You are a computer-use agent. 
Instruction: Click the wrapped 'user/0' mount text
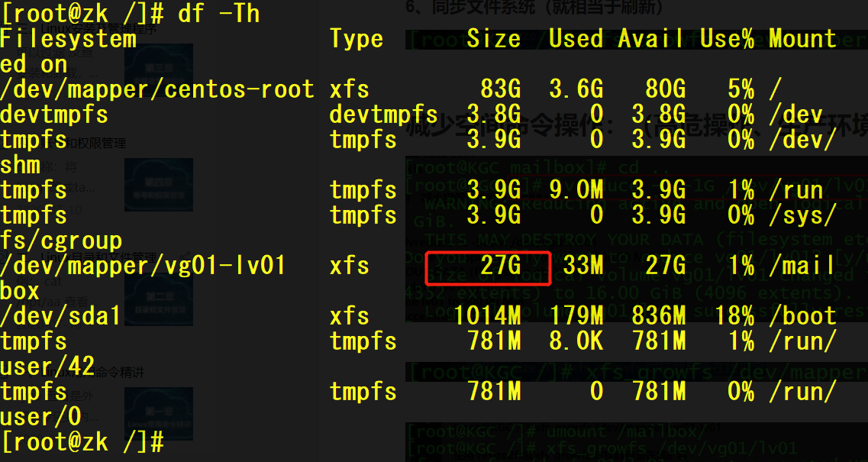click(x=40, y=417)
